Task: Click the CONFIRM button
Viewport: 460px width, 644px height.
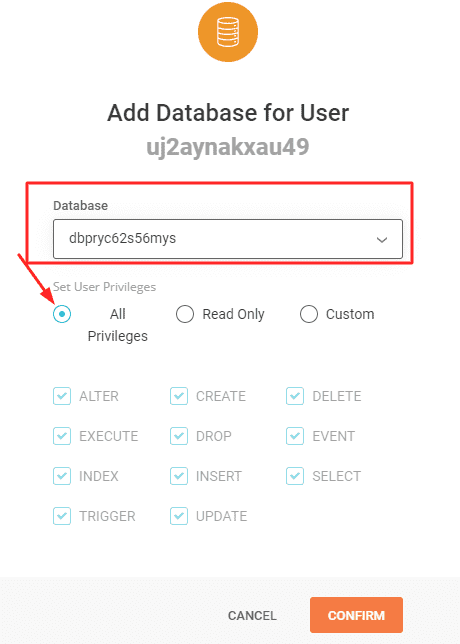Action: (x=356, y=615)
